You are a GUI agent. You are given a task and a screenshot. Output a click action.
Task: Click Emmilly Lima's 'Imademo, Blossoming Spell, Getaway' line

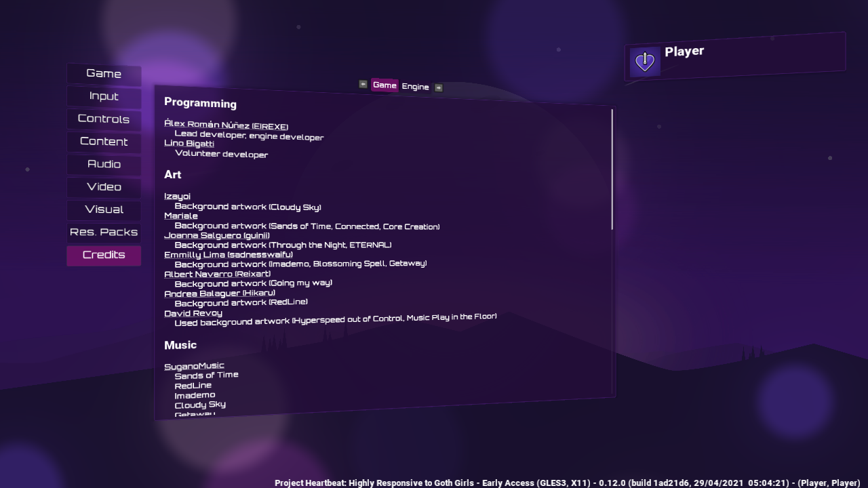[300, 264]
